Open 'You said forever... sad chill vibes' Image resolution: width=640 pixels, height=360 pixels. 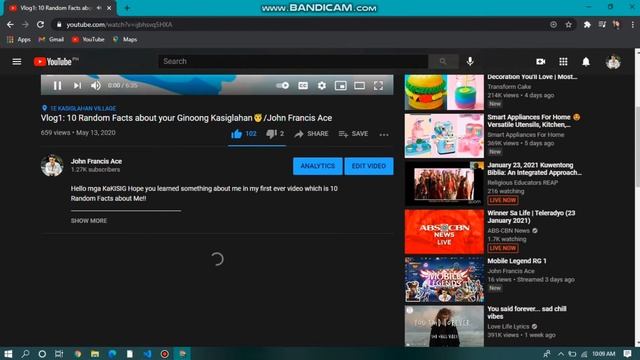click(x=527, y=313)
